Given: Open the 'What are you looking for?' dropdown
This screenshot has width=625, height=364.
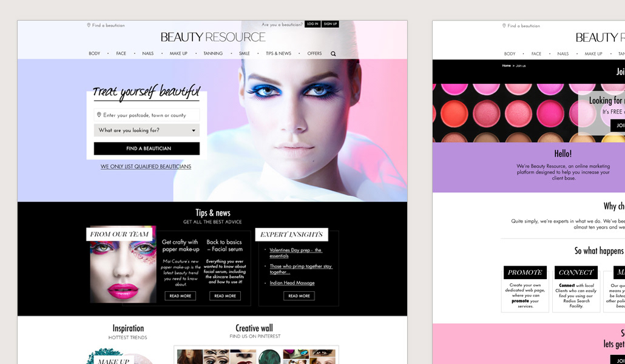Looking at the screenshot, I should click(x=147, y=130).
